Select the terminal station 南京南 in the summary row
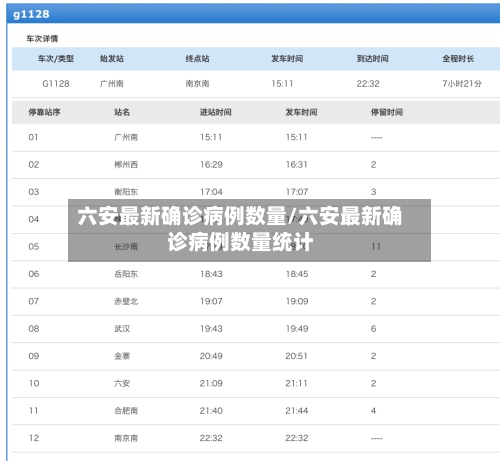Screen dimensions: 500x461 click(197, 83)
